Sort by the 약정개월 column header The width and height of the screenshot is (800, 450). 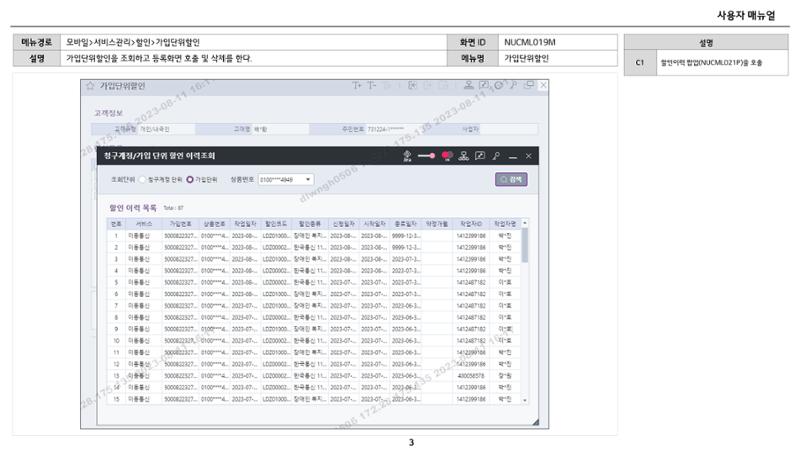(436, 224)
